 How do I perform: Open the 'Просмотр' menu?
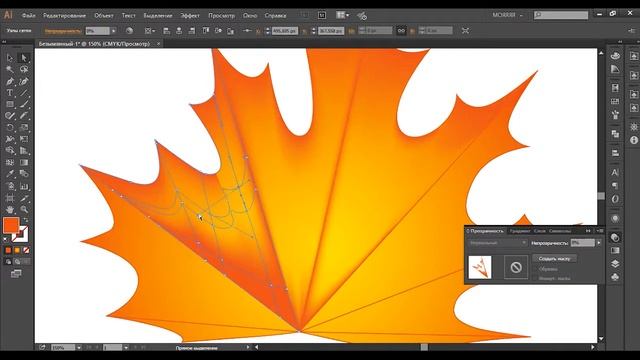tap(221, 16)
